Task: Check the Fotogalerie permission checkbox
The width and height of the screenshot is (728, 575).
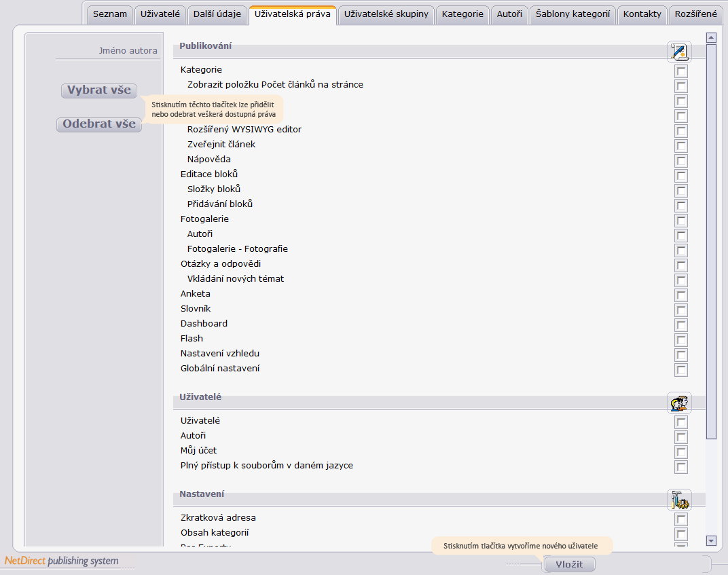Action: tap(681, 221)
